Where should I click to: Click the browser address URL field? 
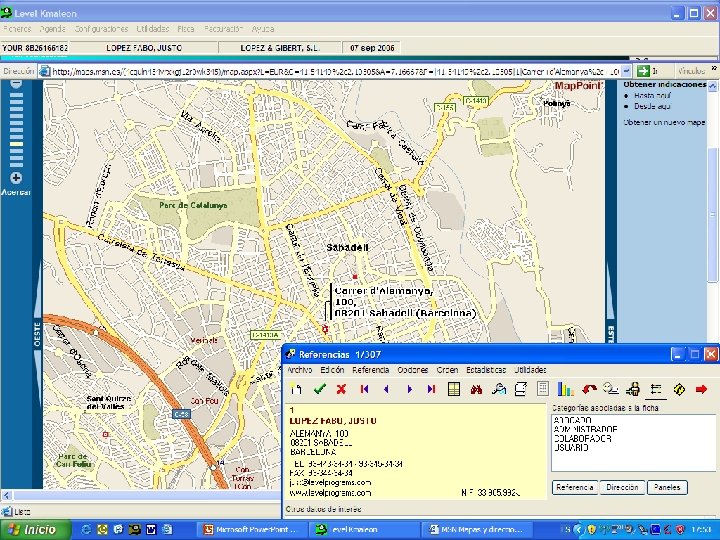330,72
